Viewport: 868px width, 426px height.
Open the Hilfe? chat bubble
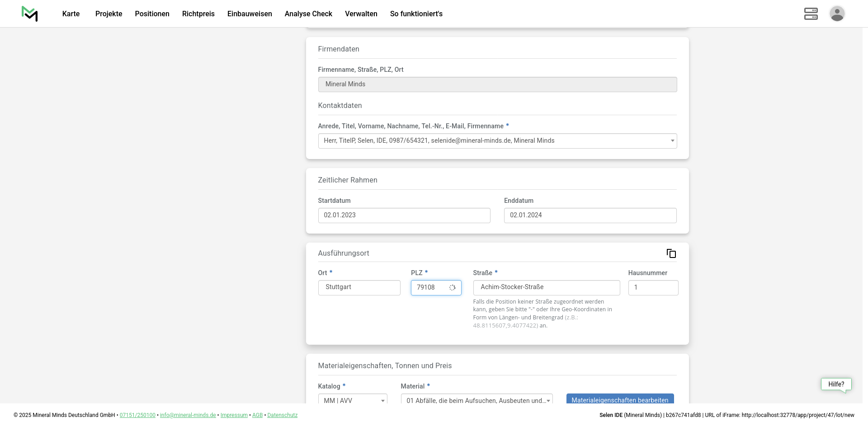(x=836, y=384)
